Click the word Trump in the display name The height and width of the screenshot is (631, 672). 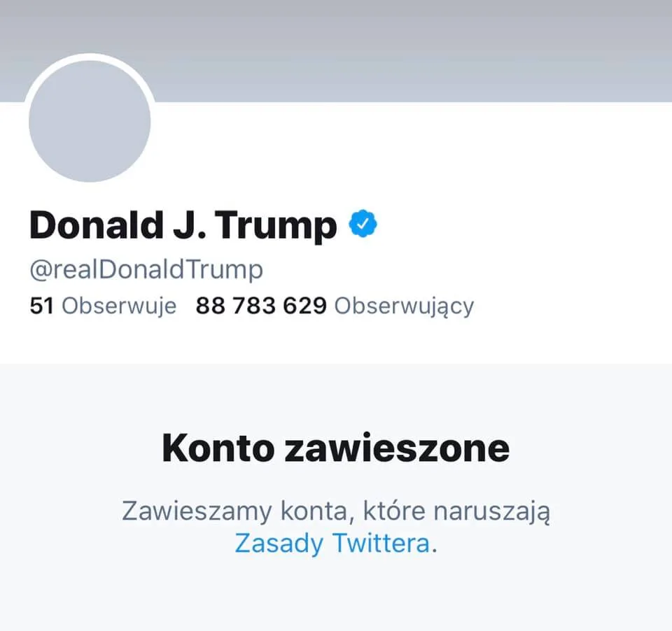point(276,225)
